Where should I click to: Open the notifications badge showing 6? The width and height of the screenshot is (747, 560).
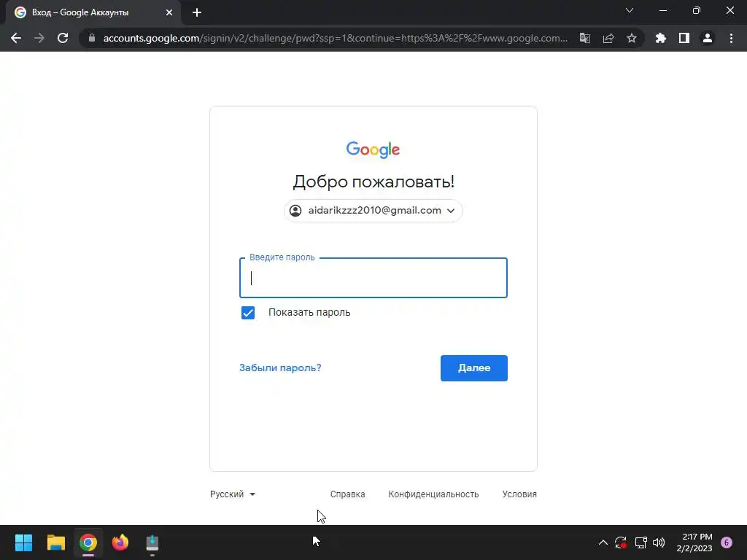coord(727,542)
